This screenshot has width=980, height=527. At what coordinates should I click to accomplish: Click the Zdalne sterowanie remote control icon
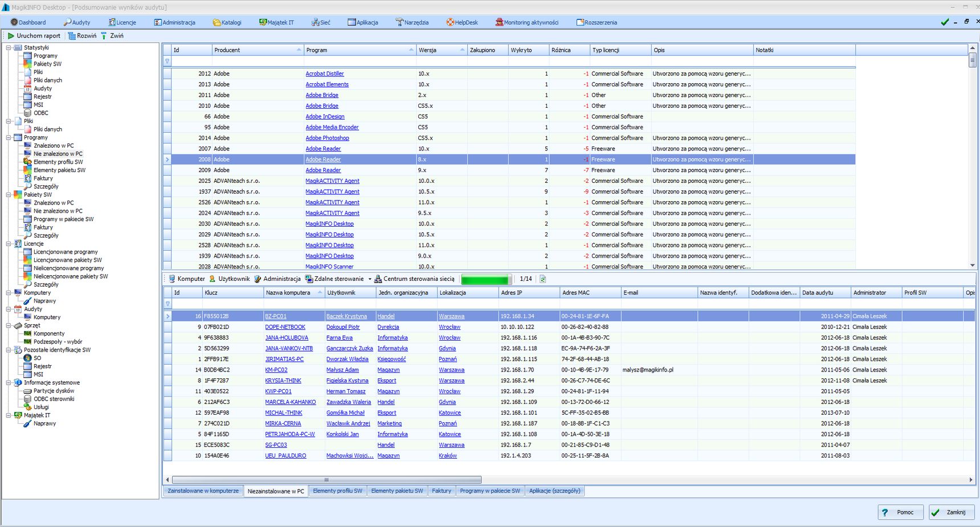pyautogui.click(x=309, y=279)
